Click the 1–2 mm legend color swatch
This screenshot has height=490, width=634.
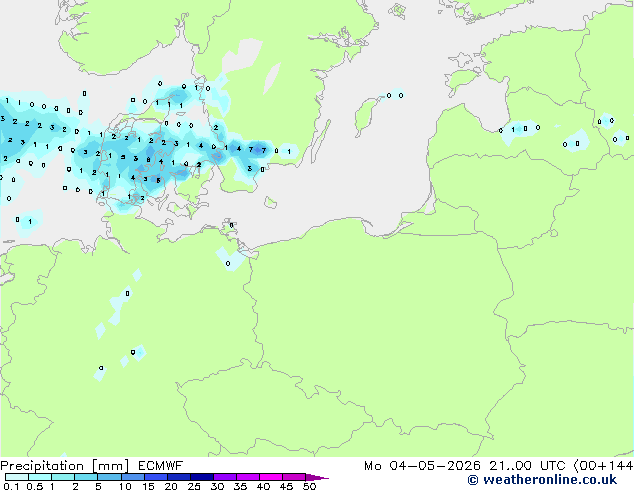tap(63, 477)
